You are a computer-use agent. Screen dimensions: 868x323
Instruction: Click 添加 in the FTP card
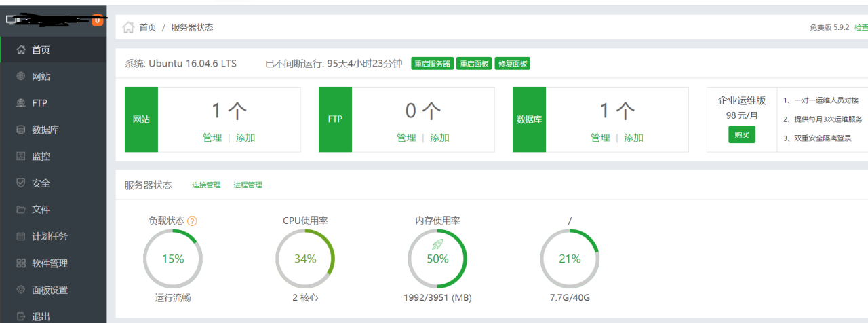click(x=439, y=138)
